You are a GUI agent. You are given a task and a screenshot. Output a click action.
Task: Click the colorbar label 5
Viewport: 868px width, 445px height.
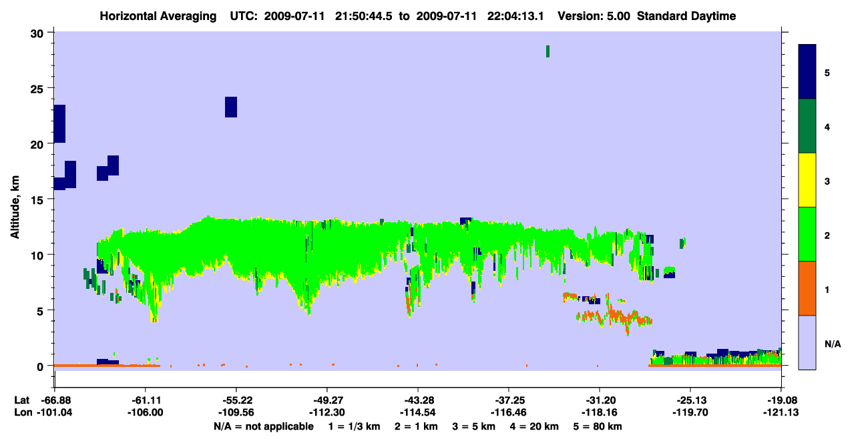tap(827, 72)
